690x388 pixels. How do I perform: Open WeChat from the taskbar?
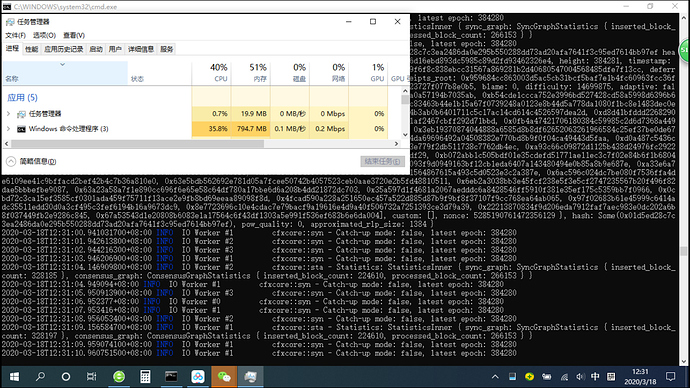(224, 377)
